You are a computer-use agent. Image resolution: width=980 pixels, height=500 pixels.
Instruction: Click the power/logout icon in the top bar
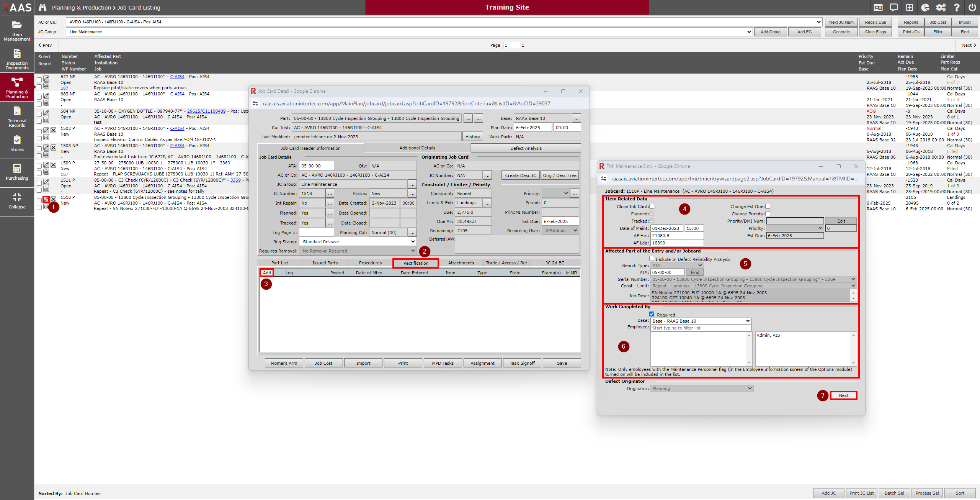(x=972, y=7)
